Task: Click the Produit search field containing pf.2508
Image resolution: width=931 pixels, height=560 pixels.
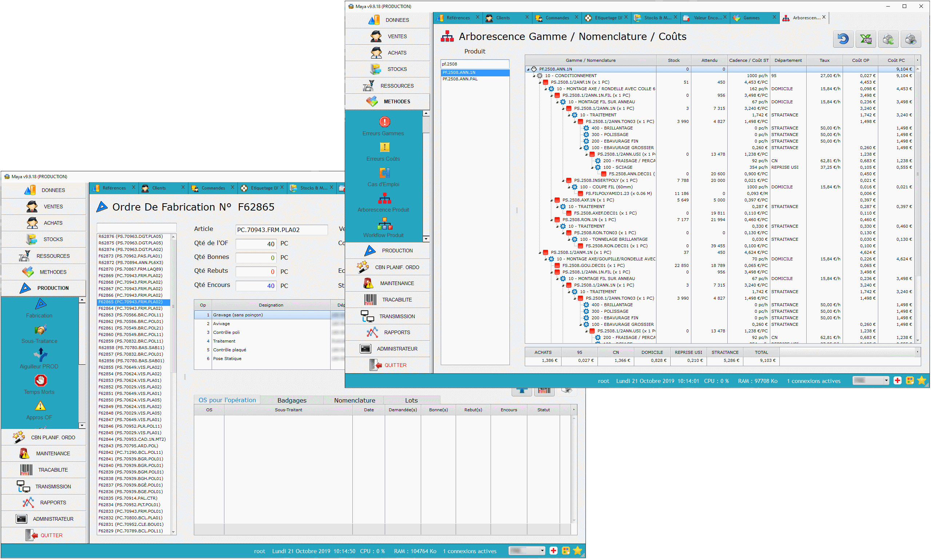Action: pos(474,64)
